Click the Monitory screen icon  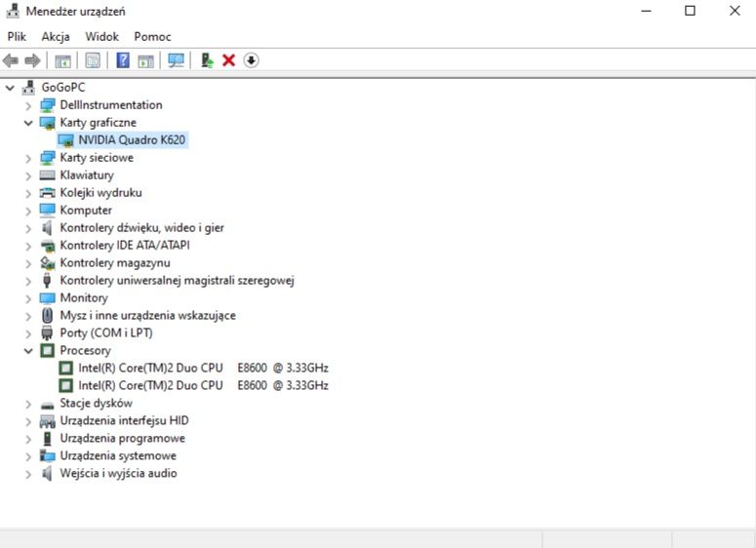tap(47, 298)
